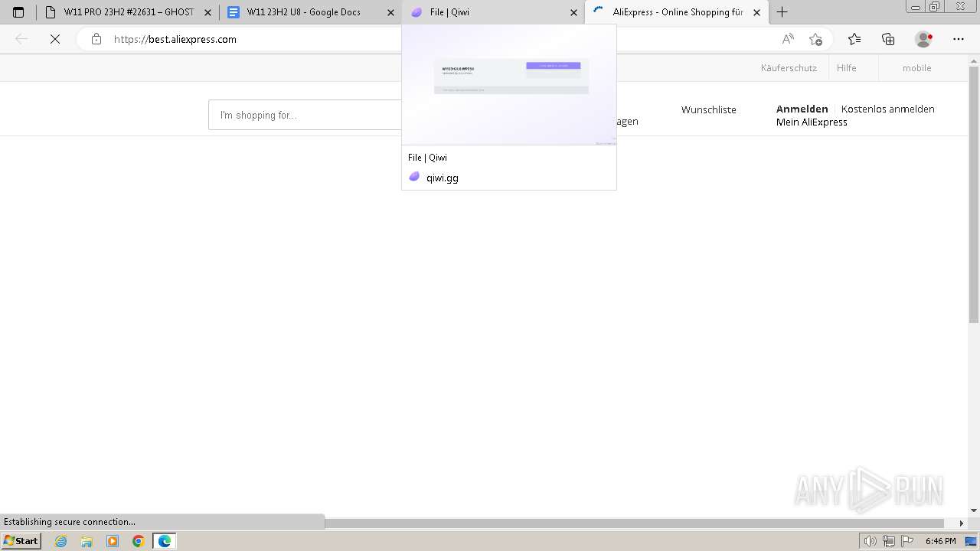Open Collections panel

coord(888,39)
